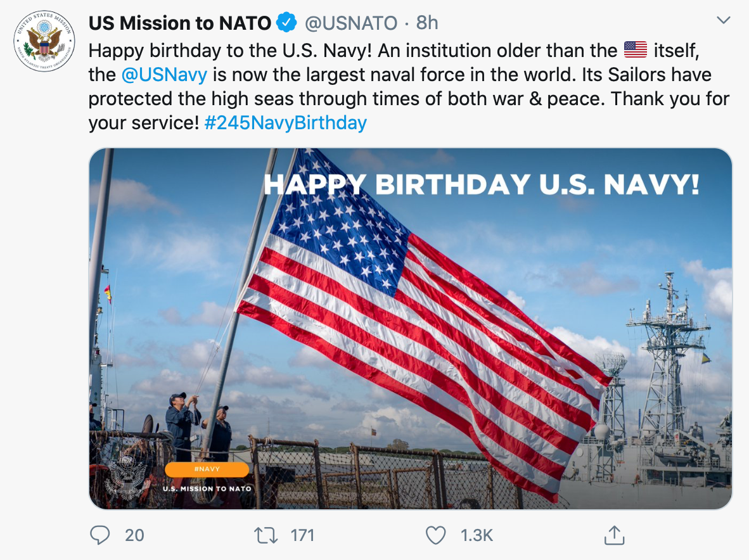
Task: Open the US Mission to NATO profile avatar
Action: [x=44, y=41]
